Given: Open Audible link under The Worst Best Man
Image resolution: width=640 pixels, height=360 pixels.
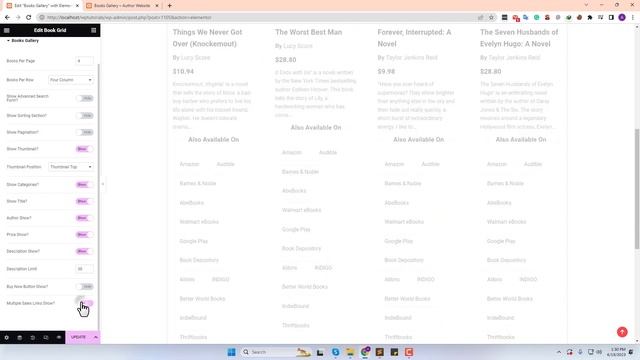Looking at the screenshot, I should point(328,152).
